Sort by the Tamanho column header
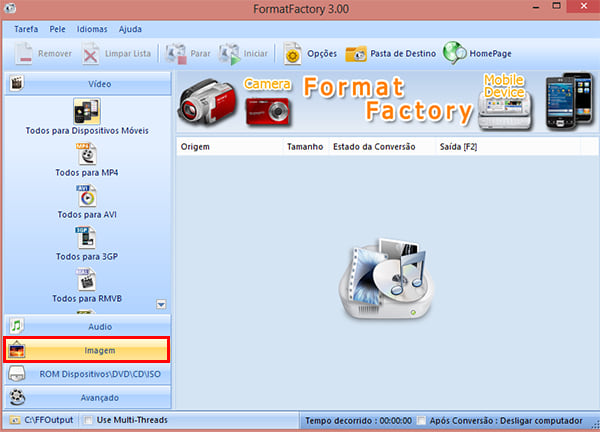The image size is (600, 432). [x=305, y=147]
